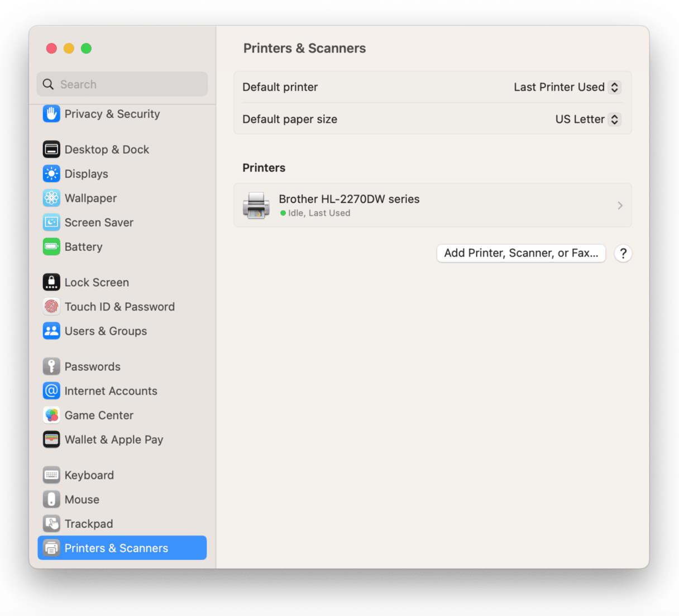Click the Privacy & Security hand icon
Screen dimensions: 679x616
51,114
